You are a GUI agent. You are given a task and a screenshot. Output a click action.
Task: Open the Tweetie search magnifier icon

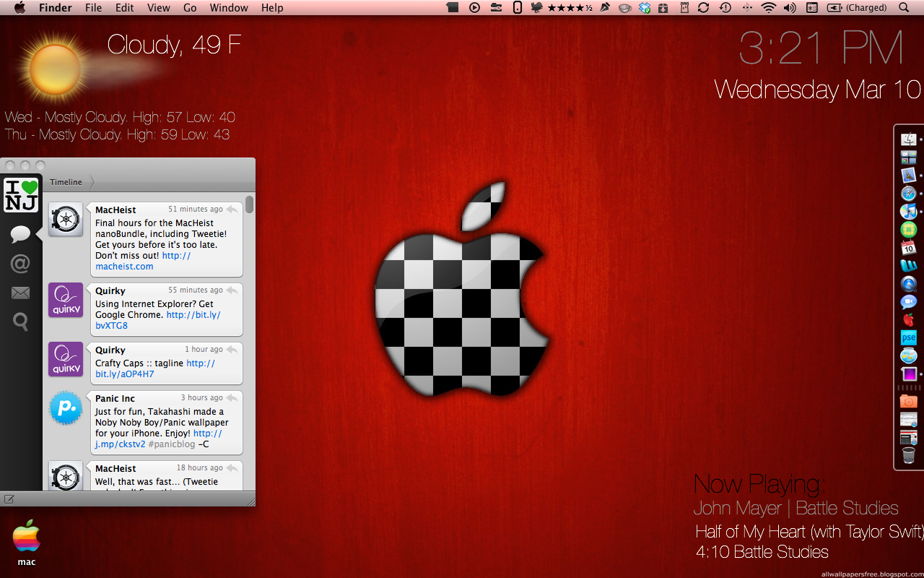pos(20,322)
